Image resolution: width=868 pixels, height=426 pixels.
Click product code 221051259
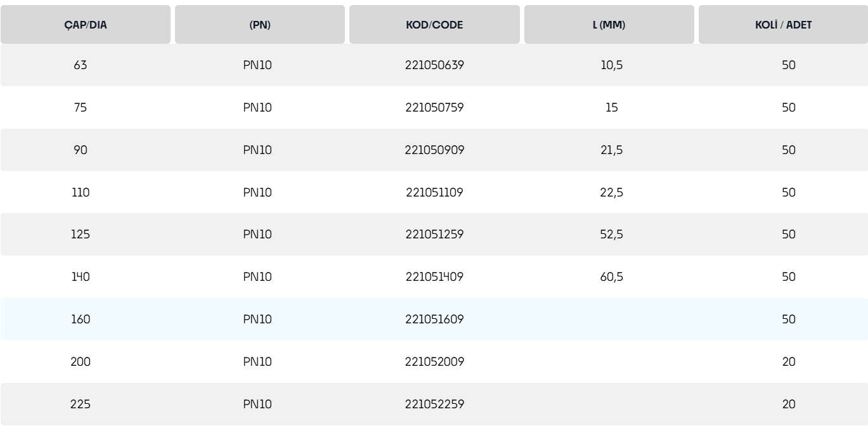pos(434,235)
